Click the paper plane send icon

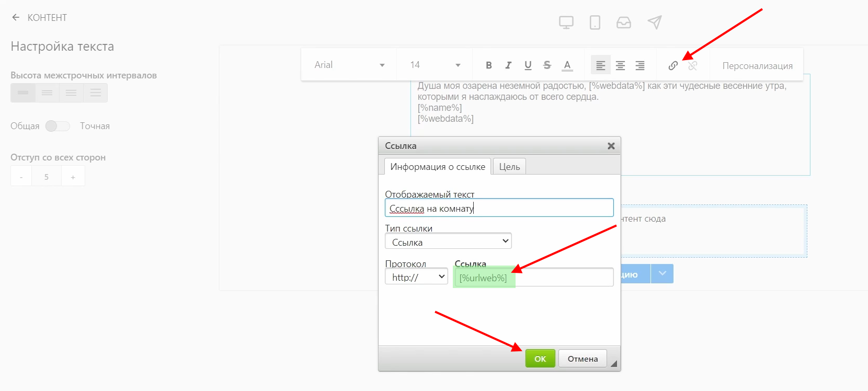tap(654, 22)
